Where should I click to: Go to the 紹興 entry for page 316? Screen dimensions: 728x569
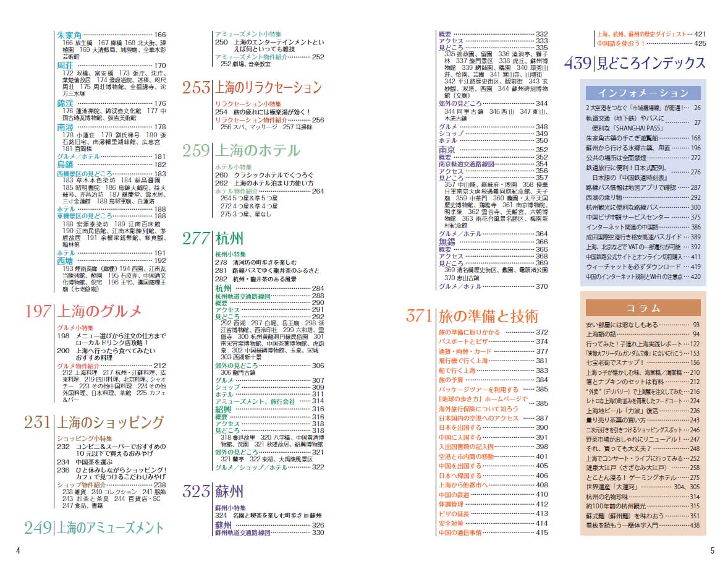[x=223, y=409]
